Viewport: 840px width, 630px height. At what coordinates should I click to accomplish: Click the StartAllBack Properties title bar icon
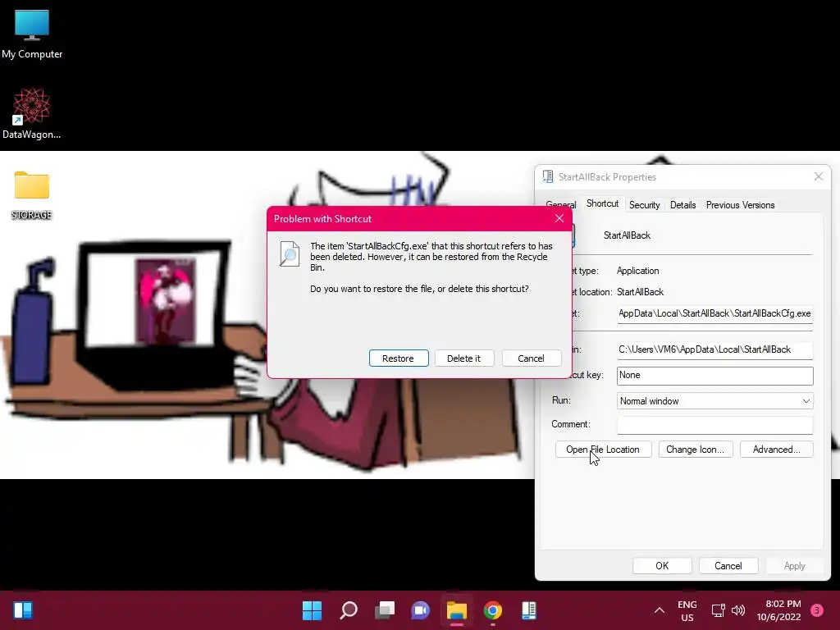(x=547, y=177)
